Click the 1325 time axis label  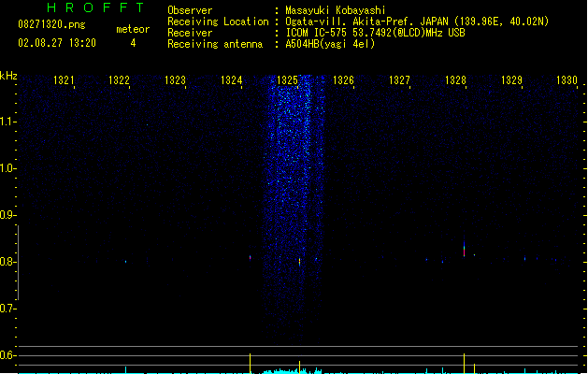(287, 79)
